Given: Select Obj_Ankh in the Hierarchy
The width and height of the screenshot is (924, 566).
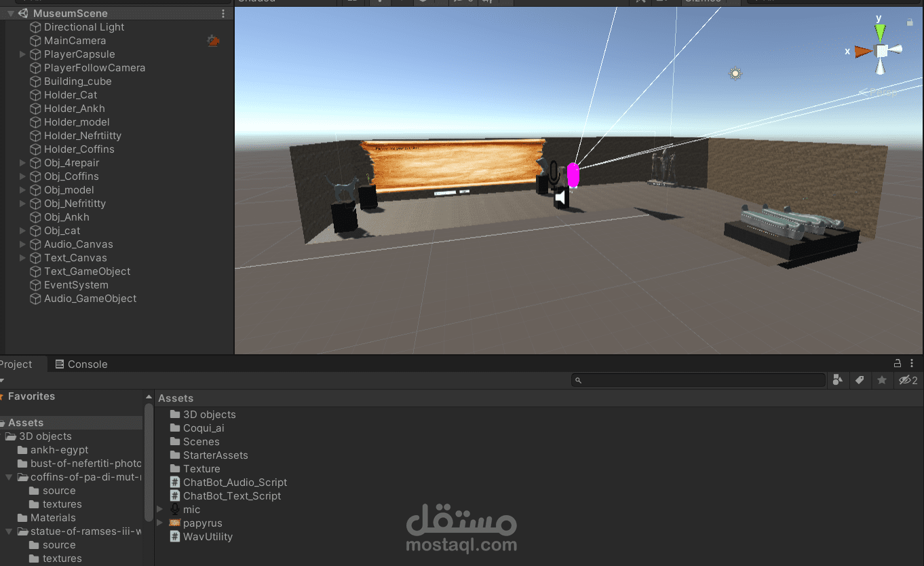Looking at the screenshot, I should (66, 217).
